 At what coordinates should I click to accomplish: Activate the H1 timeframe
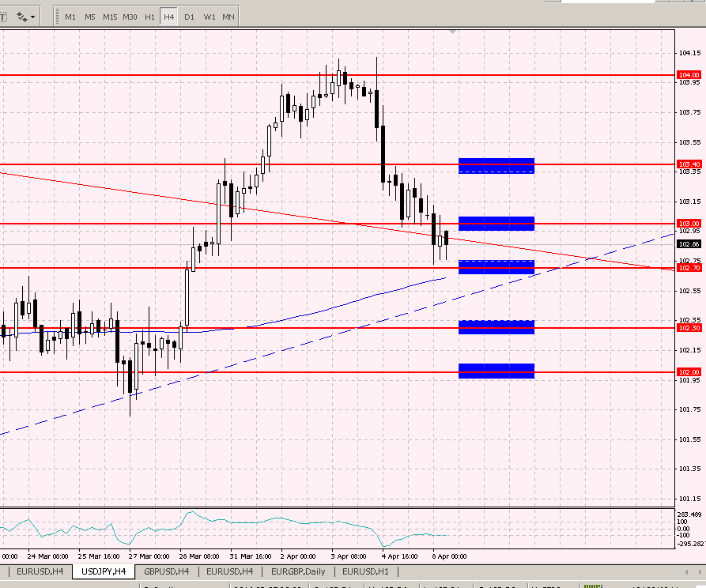coord(149,17)
